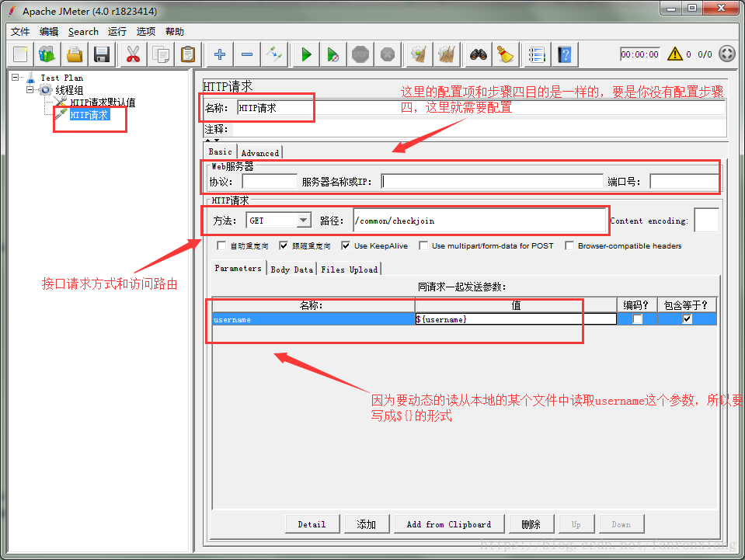Click the 路径 field with /common/checkjoin
Viewport: 745px width, 560px height.
[x=480, y=221]
